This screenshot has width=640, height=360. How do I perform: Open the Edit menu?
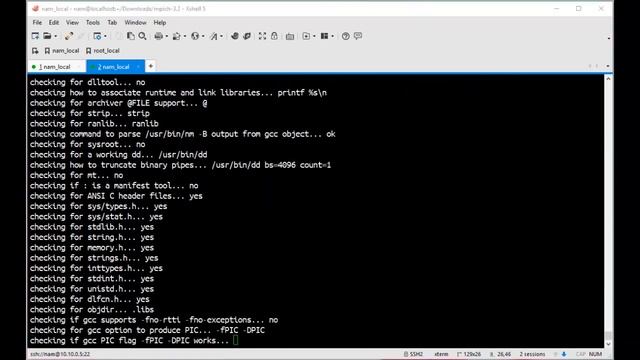pyautogui.click(x=54, y=22)
